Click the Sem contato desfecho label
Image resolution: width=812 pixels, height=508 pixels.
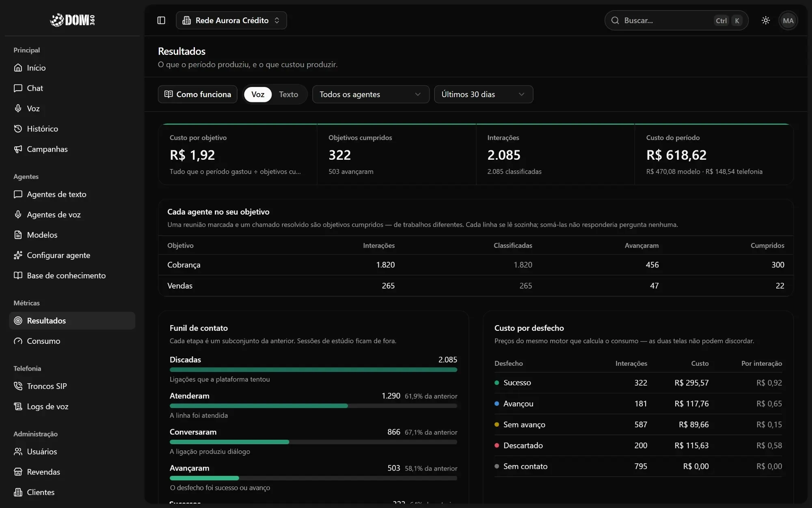pos(525,467)
